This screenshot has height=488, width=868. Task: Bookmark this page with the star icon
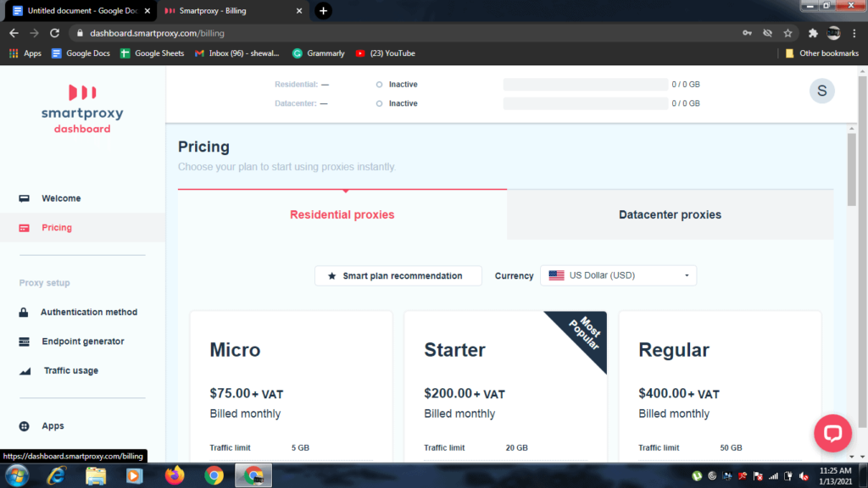787,33
